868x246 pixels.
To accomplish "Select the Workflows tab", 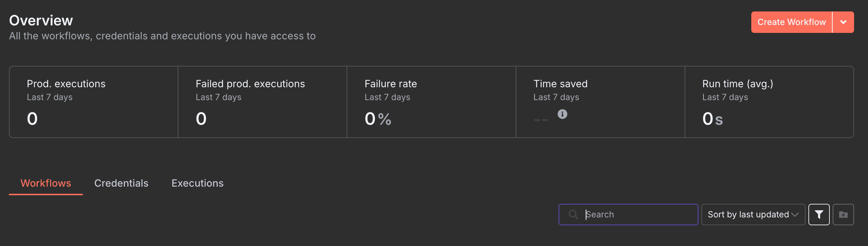I will pyautogui.click(x=46, y=183).
